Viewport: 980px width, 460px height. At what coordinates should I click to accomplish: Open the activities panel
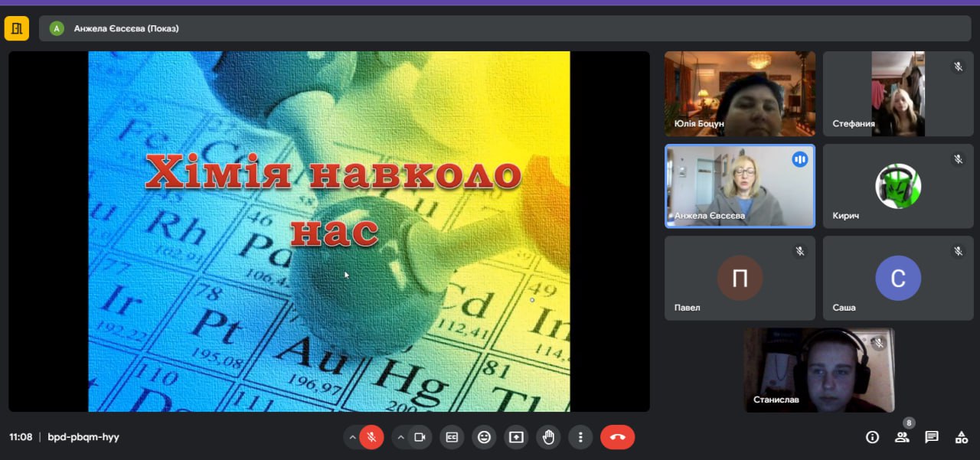(x=962, y=437)
